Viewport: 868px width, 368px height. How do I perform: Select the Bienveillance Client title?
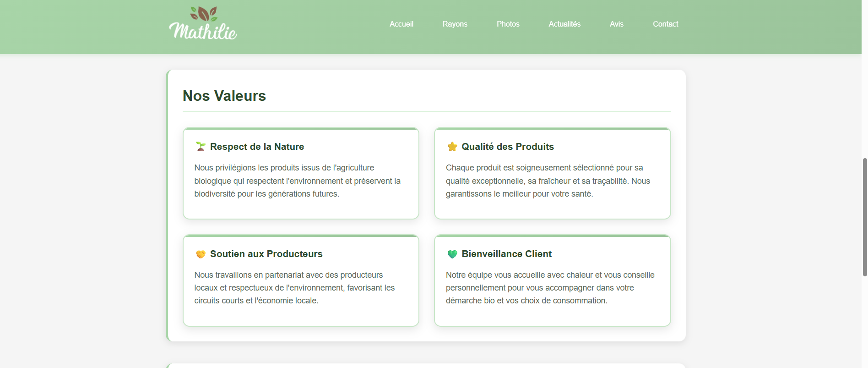click(506, 254)
